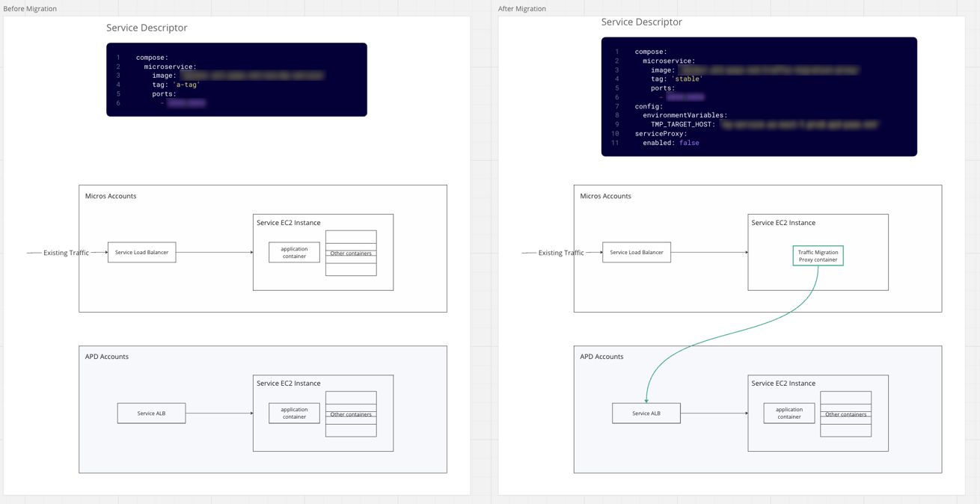Select the "After Migration" frame title
The image size is (980, 504).
[522, 9]
